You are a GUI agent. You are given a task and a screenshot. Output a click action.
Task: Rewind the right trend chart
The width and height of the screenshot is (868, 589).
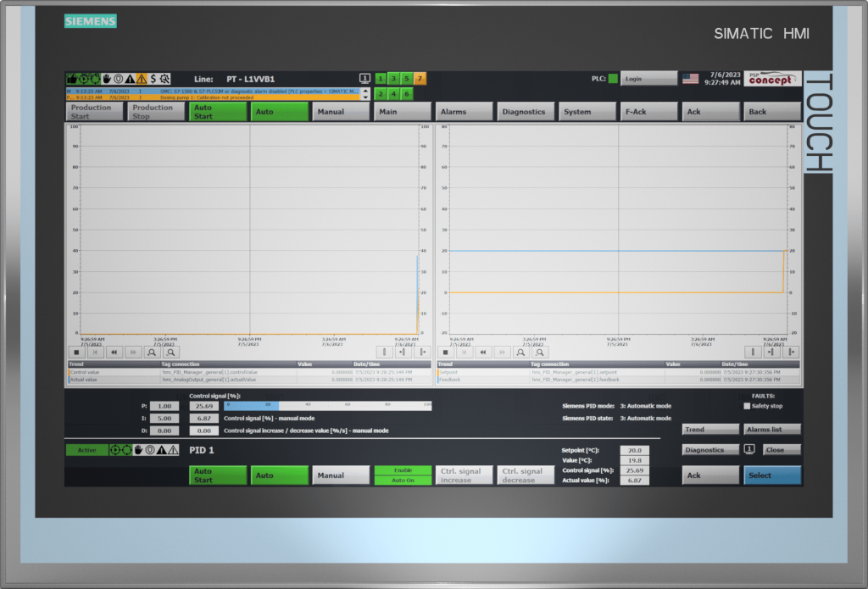(x=483, y=352)
